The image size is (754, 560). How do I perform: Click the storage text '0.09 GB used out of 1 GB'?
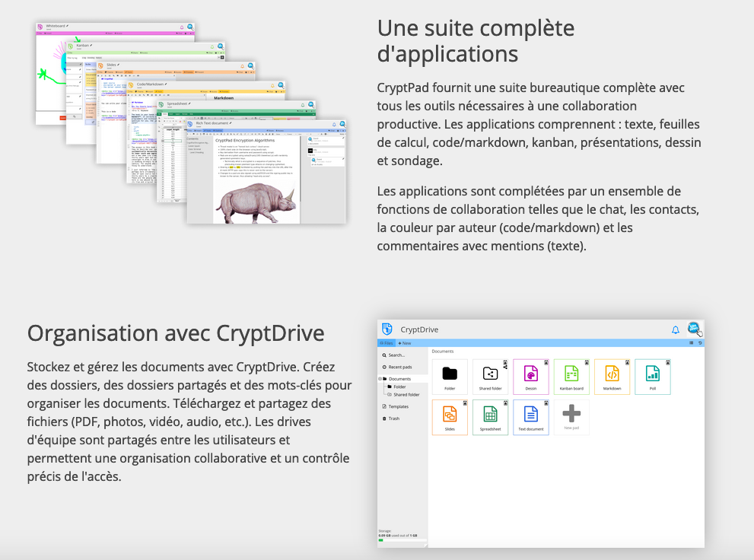[398, 536]
